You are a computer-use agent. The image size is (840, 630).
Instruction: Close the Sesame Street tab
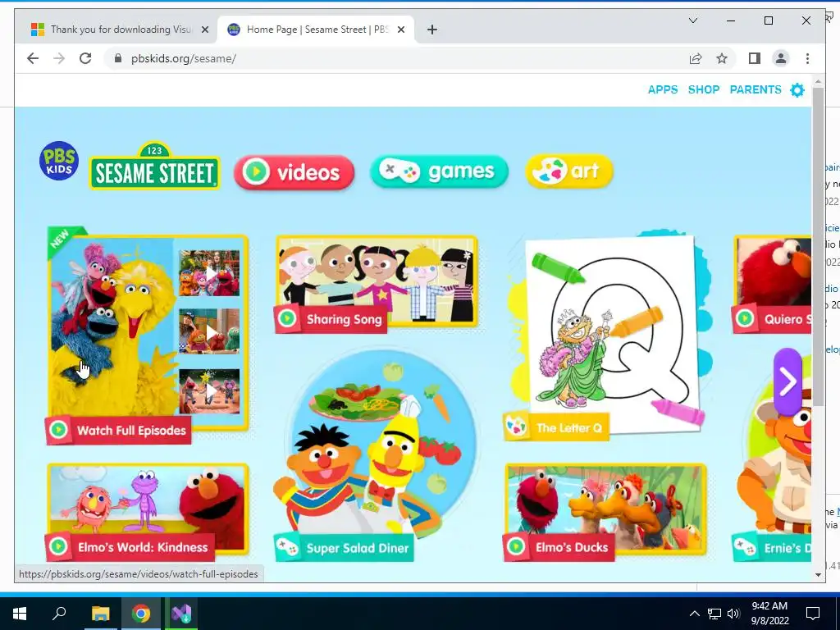tap(400, 30)
